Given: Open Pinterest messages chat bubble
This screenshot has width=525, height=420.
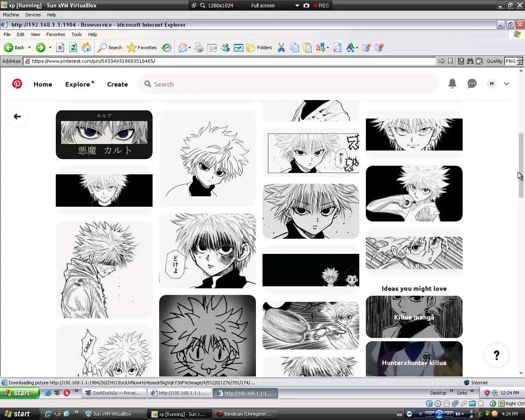Looking at the screenshot, I should (x=472, y=84).
